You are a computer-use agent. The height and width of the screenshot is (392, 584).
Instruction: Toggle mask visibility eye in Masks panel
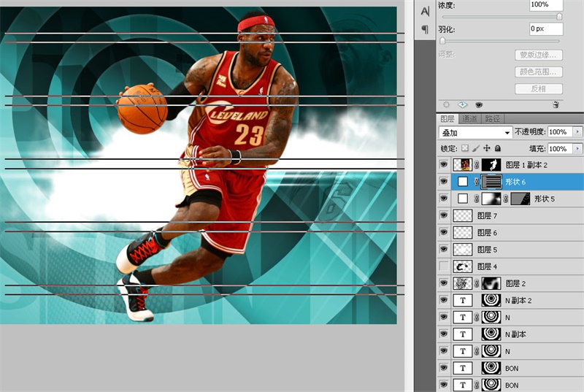click(478, 105)
